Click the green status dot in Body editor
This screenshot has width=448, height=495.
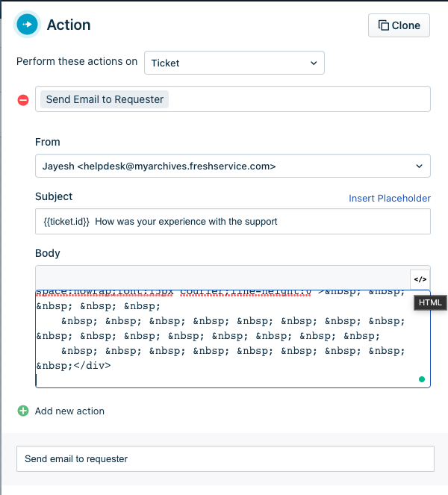tap(422, 379)
